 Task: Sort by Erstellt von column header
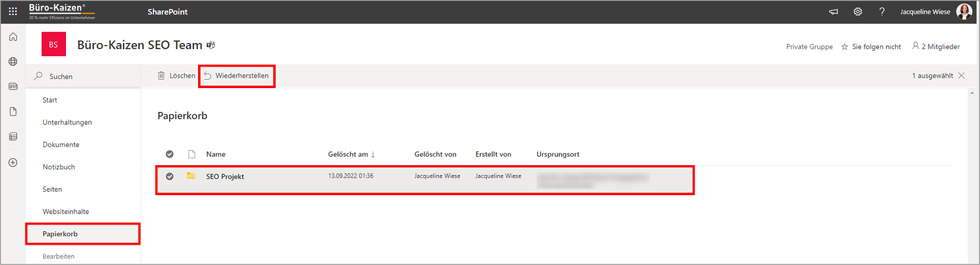(x=493, y=154)
